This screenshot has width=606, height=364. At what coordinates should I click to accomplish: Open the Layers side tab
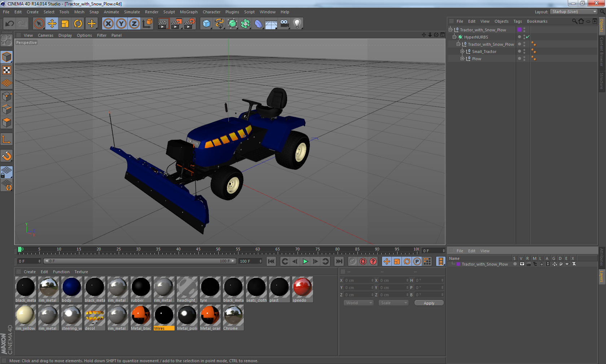[x=602, y=277]
